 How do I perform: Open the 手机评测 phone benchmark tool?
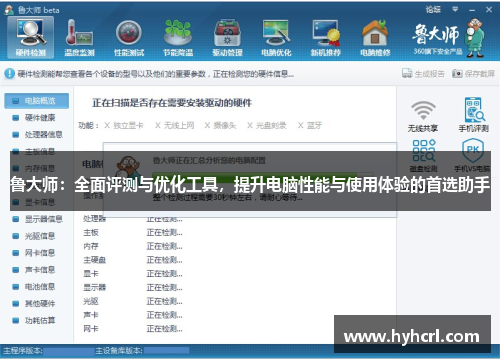coord(473,115)
